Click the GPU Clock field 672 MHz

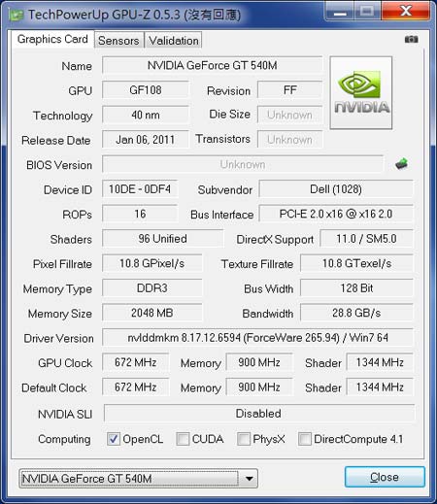136,362
